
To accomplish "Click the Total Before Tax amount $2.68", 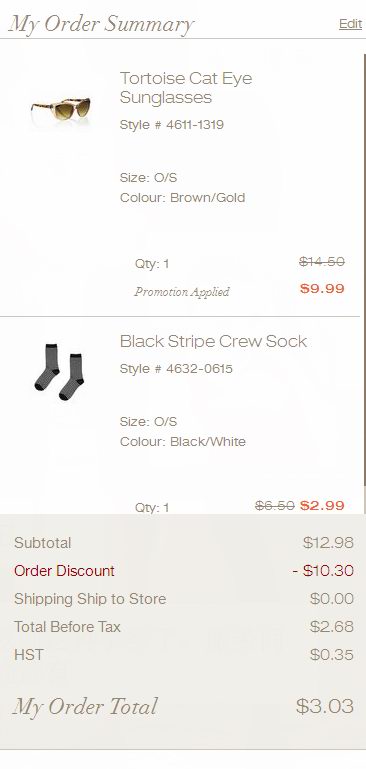I will click(332, 627).
